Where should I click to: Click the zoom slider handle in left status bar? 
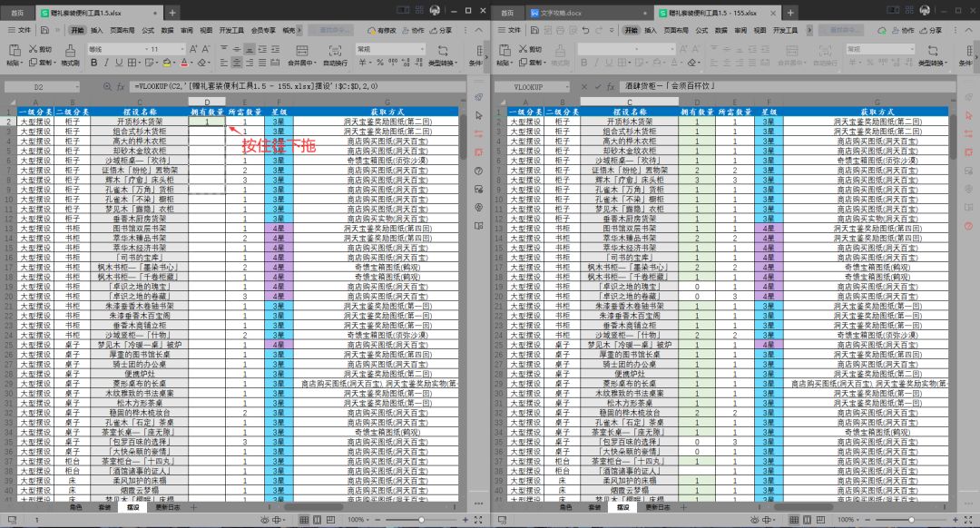coord(421,519)
